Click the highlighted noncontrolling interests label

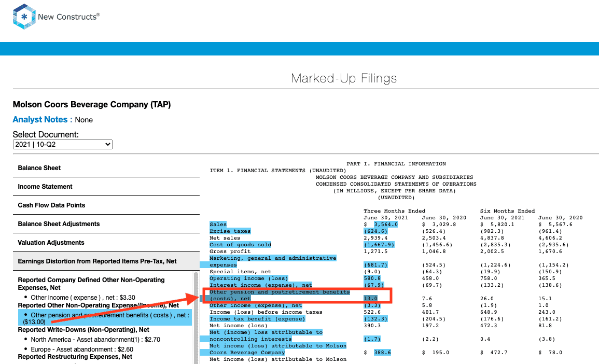tap(250, 339)
